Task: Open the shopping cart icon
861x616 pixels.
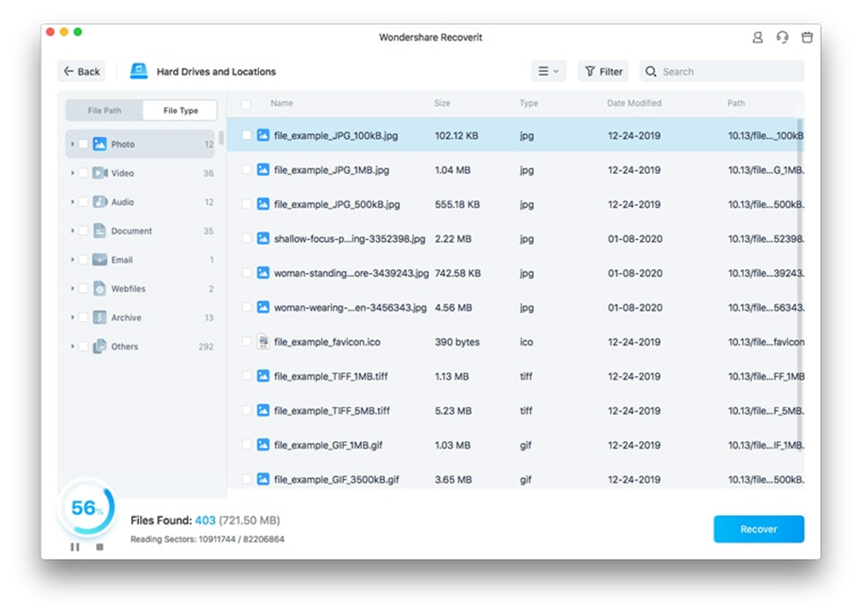Action: pos(807,38)
